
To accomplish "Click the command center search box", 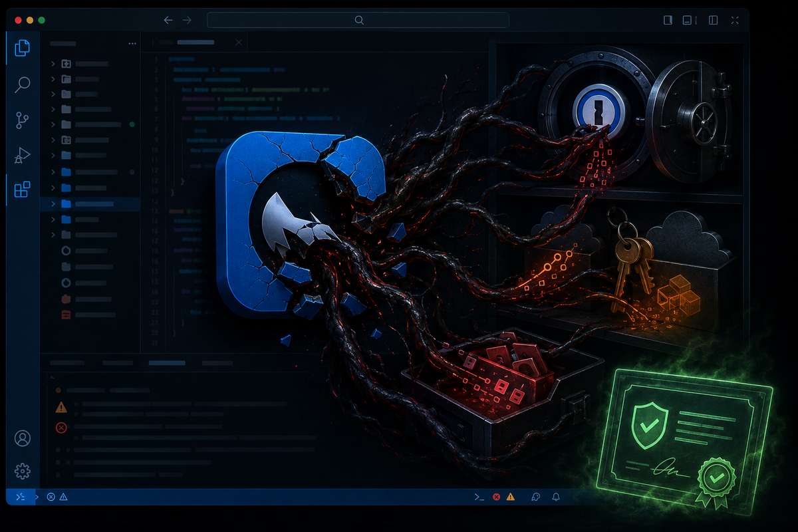I will click(359, 20).
